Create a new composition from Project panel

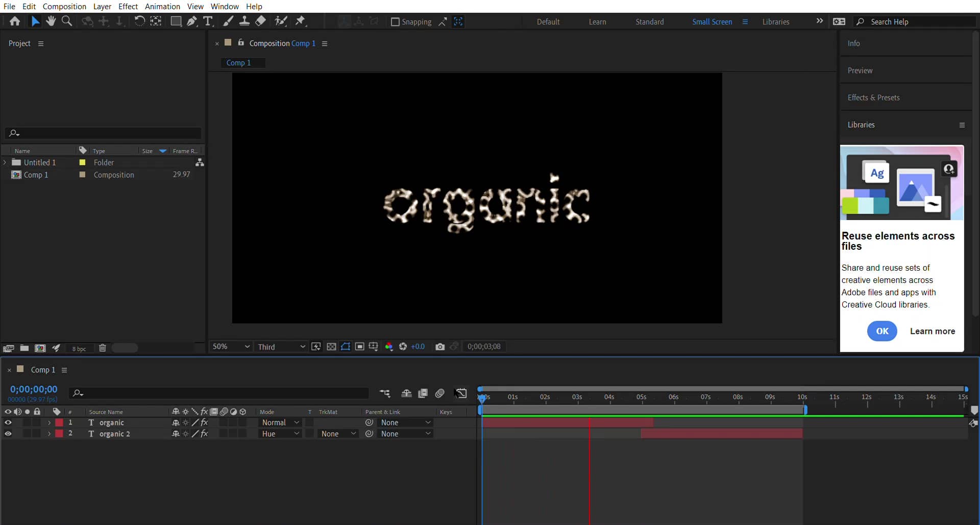click(40, 348)
